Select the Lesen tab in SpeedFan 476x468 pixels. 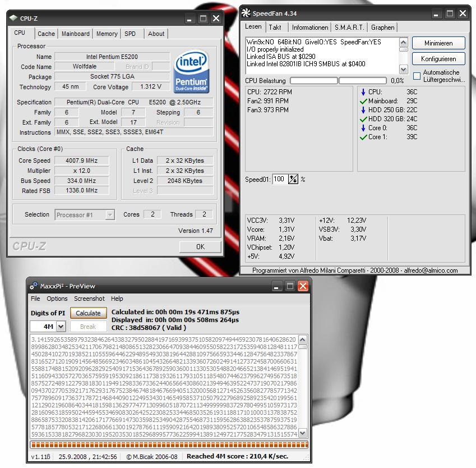click(x=253, y=26)
